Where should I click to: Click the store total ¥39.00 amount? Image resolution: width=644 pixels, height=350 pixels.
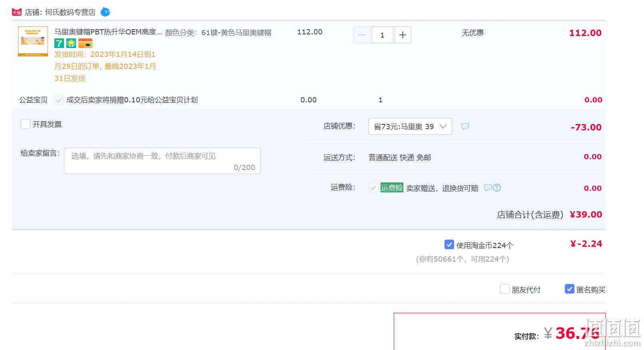tap(586, 214)
